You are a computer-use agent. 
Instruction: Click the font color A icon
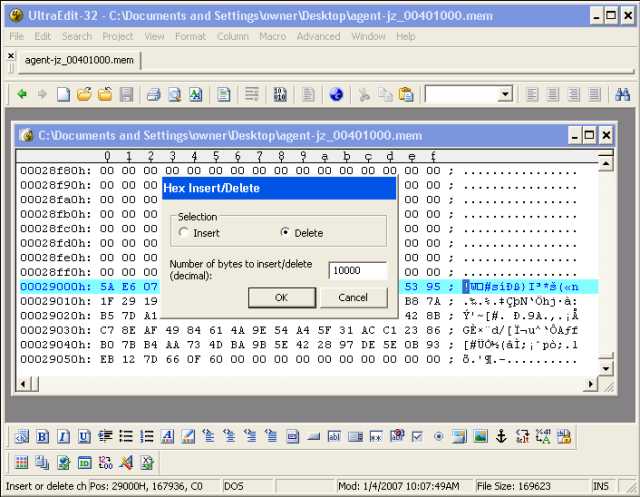pos(167,437)
